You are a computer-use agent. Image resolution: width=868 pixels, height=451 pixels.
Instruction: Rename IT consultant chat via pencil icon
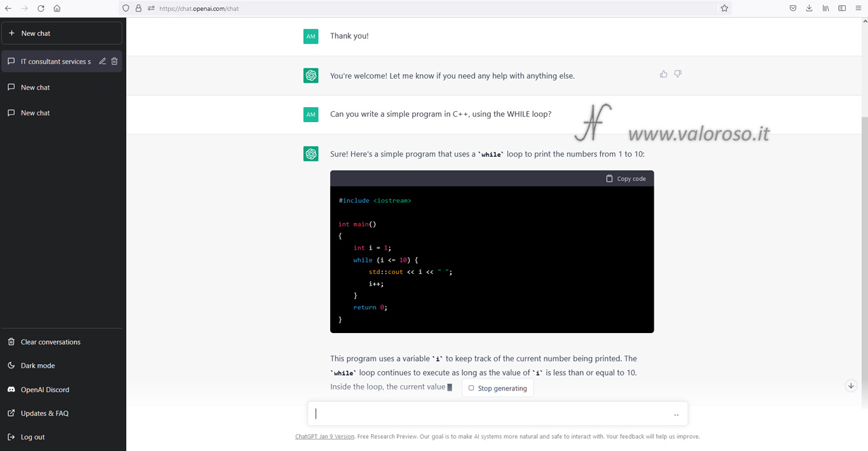click(x=102, y=61)
